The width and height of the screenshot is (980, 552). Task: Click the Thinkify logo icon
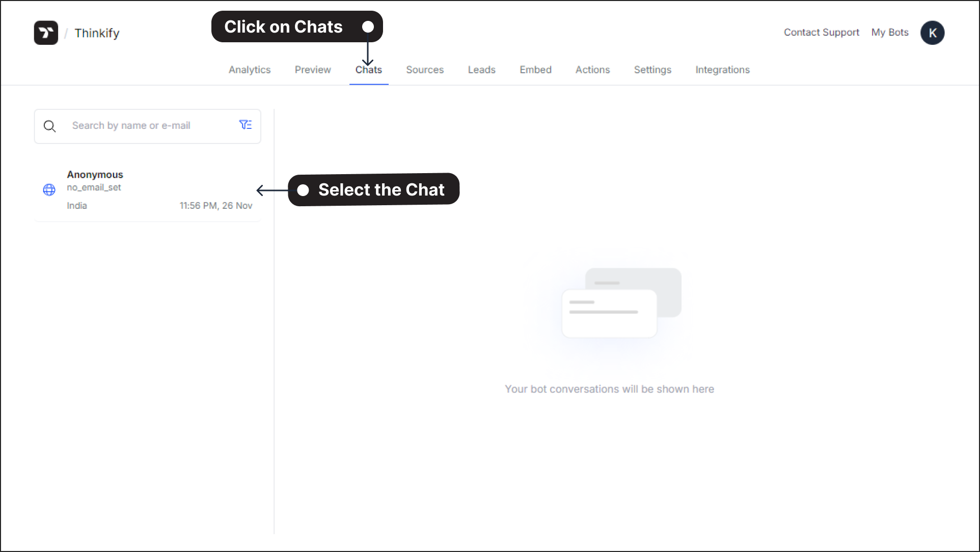coord(46,32)
